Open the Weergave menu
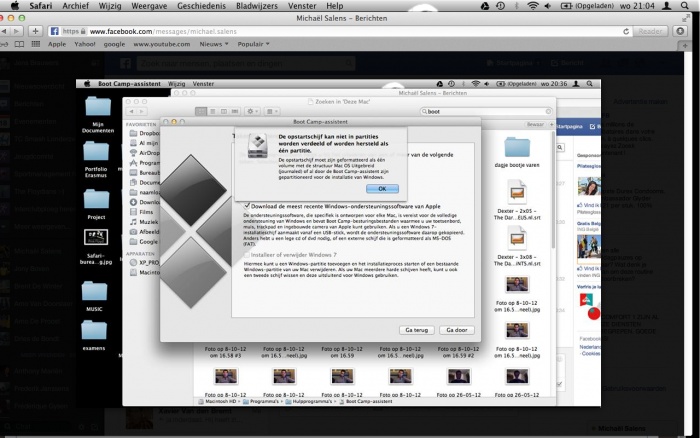700x438 pixels. click(149, 6)
